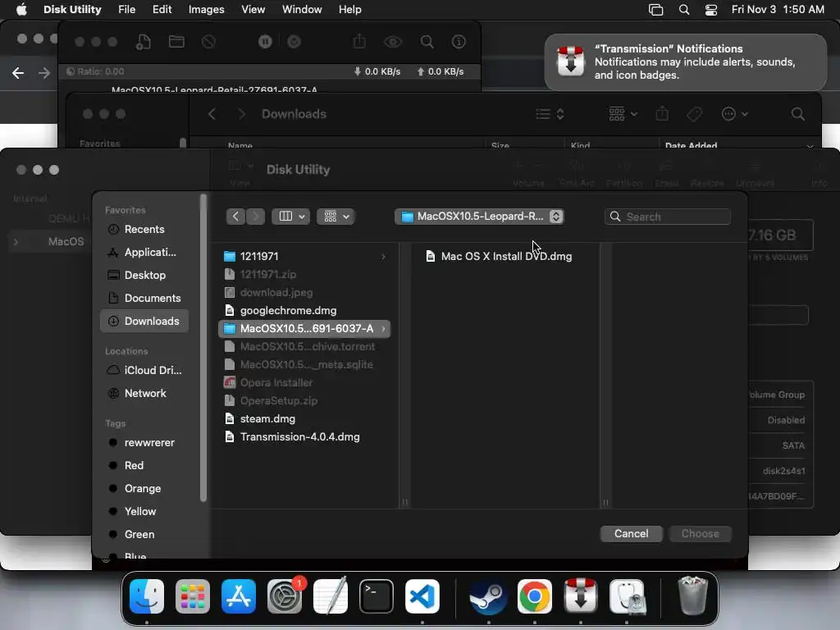Screen dimensions: 840x630
Task: Launch App Store from the dock
Action: click(x=239, y=596)
